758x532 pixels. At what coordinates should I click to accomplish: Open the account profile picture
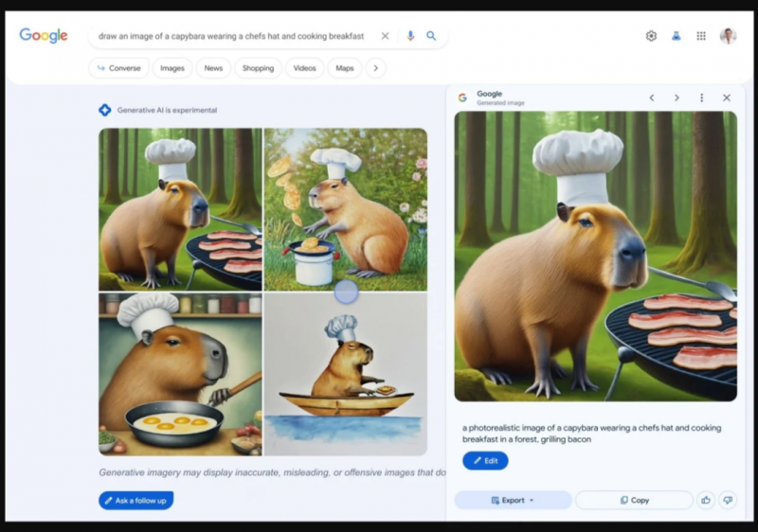pos(728,36)
